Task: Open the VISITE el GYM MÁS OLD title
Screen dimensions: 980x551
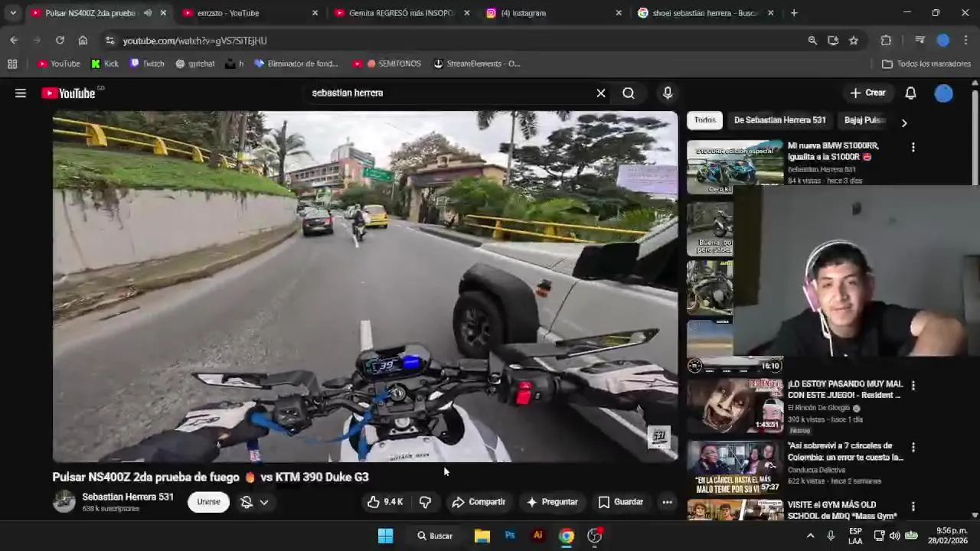Action: (842, 510)
